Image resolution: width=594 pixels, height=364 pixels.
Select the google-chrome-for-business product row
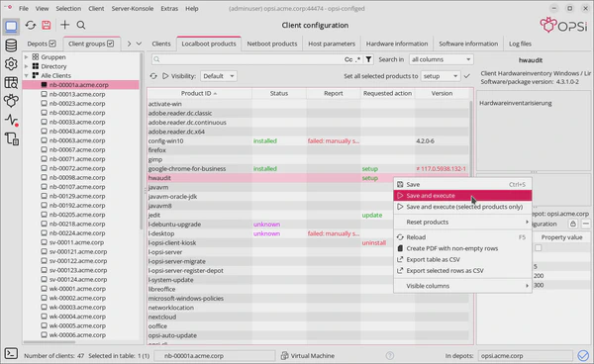point(308,169)
